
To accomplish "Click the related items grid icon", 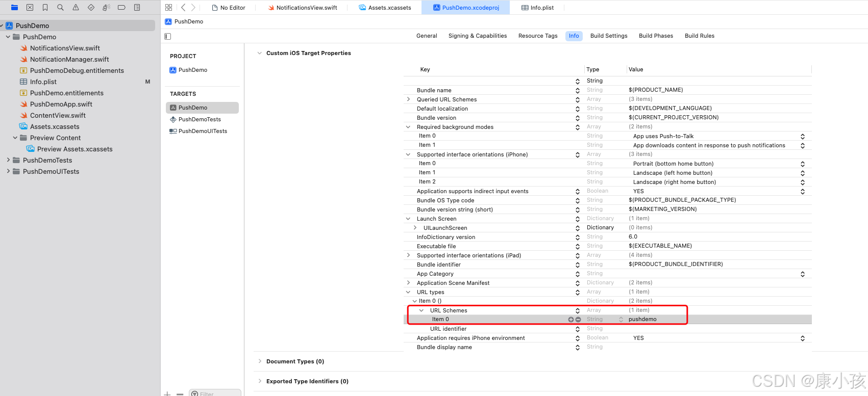I will (x=168, y=8).
